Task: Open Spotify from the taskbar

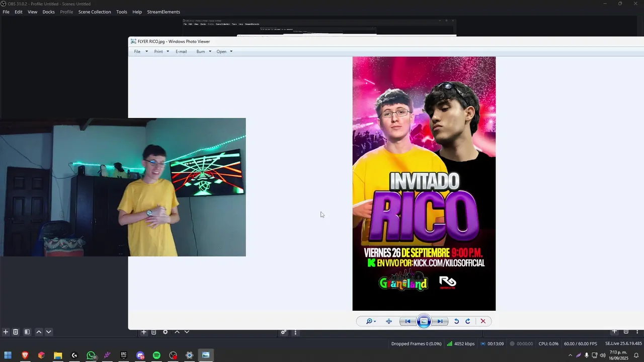Action: [156, 355]
